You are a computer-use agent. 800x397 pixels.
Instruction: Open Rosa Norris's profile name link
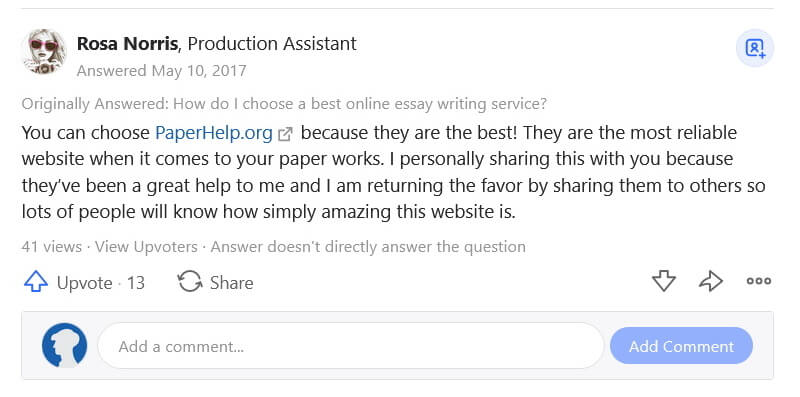127,44
